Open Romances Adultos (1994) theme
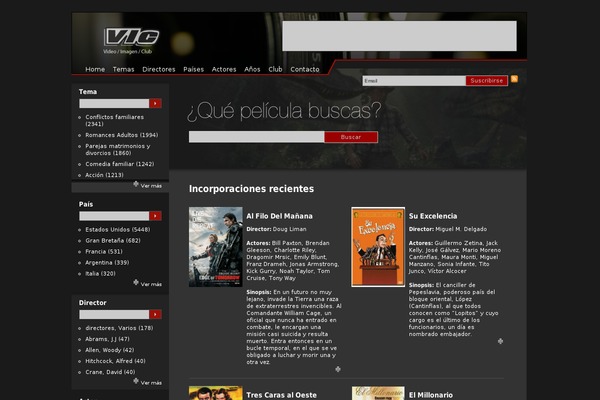Viewport: 600px width, 400px height. point(122,135)
